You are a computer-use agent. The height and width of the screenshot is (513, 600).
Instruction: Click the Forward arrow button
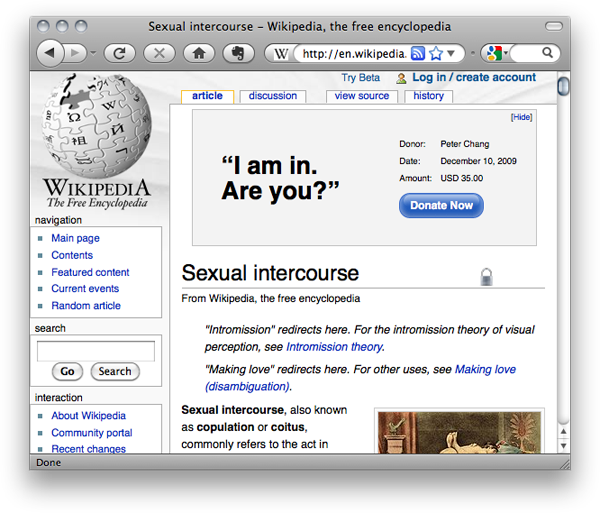77,53
